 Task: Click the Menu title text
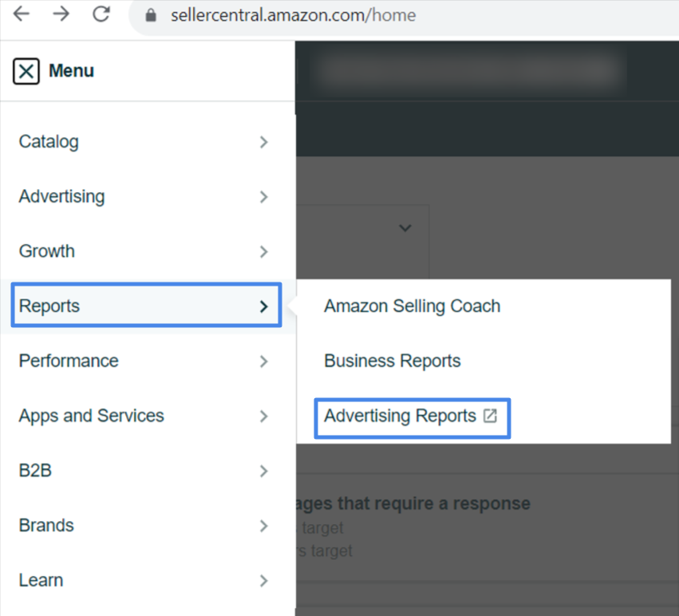[x=71, y=70]
